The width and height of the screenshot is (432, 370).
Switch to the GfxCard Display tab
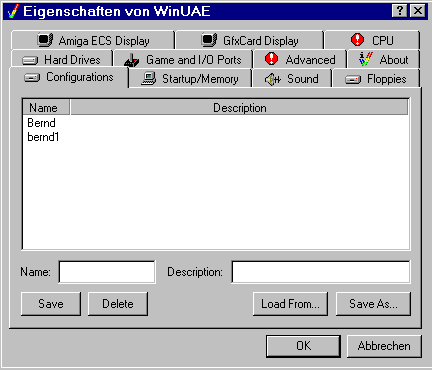pos(250,40)
